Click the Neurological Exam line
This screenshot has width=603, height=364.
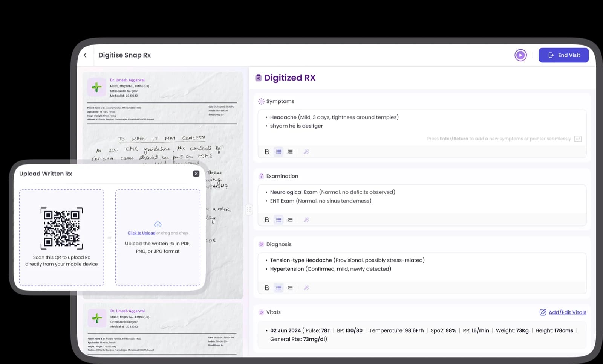point(332,192)
